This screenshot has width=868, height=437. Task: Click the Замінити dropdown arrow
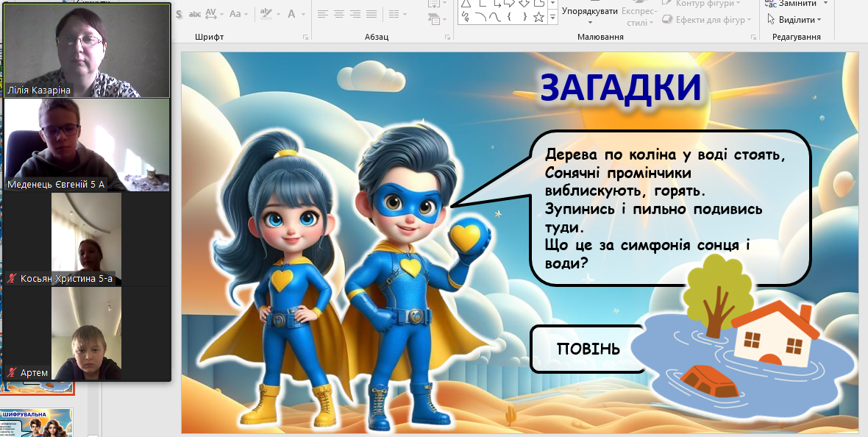(x=825, y=4)
